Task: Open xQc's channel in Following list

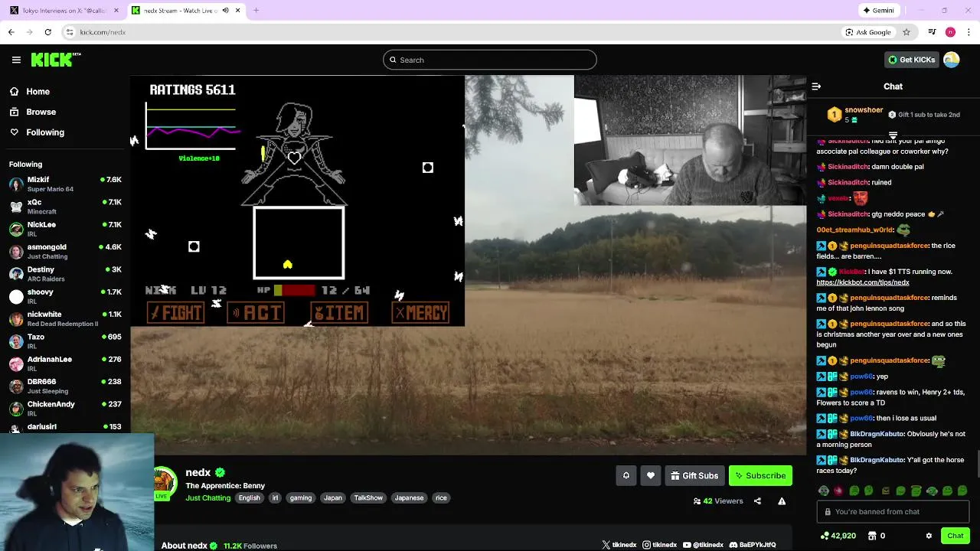Action: point(65,207)
